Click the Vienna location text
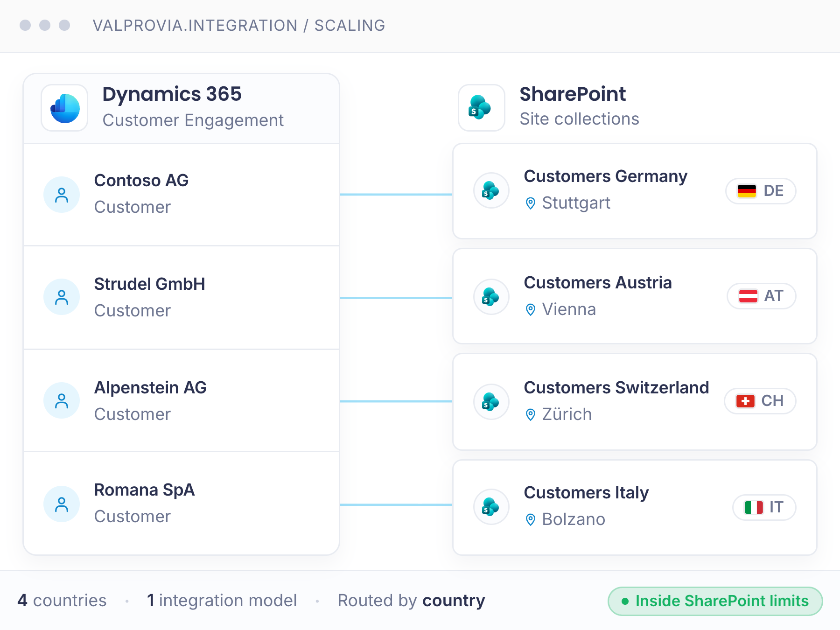The height and width of the screenshot is (630, 840). click(x=569, y=310)
